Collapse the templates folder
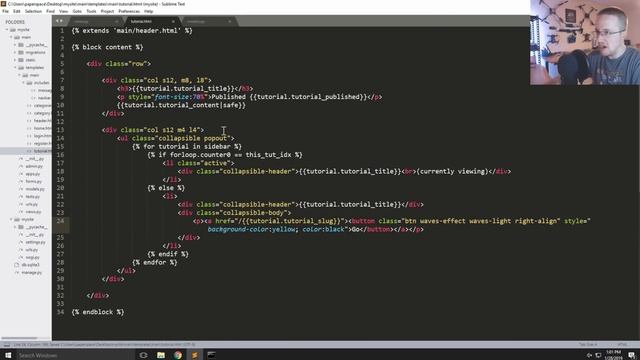 (x=15, y=68)
